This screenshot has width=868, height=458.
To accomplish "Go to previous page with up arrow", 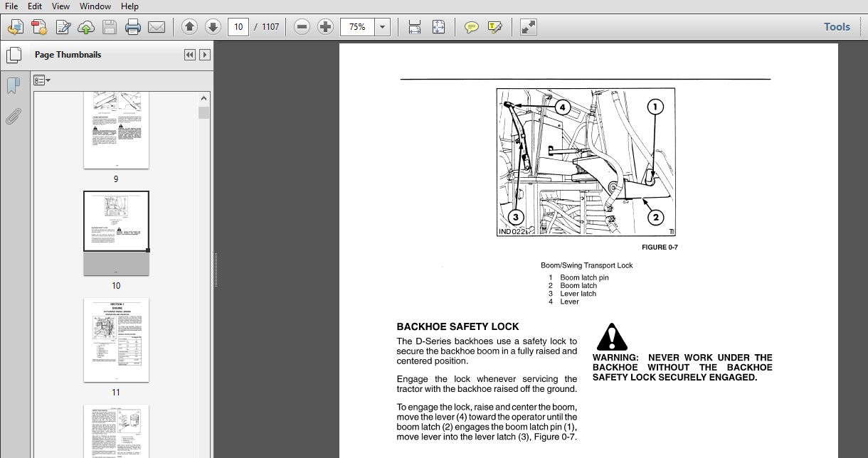I will click(x=189, y=27).
